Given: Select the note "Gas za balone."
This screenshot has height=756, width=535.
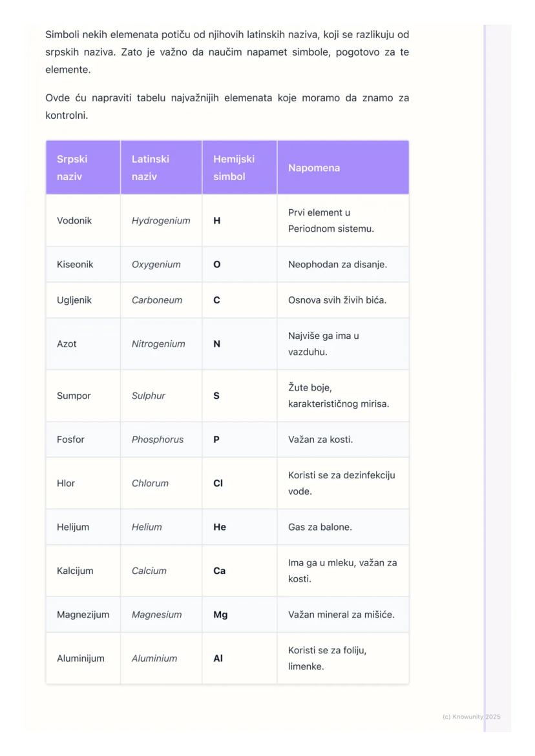Looking at the screenshot, I should point(320,527).
